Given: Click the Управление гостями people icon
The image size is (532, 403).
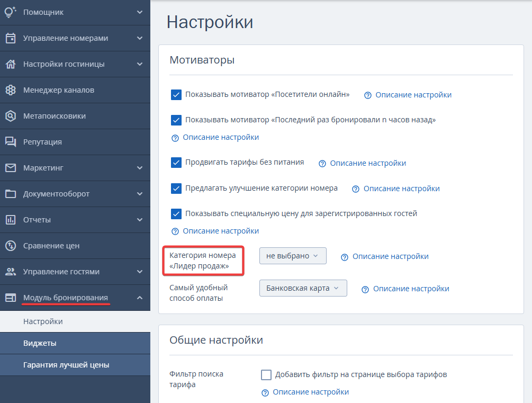Looking at the screenshot, I should 11,272.
